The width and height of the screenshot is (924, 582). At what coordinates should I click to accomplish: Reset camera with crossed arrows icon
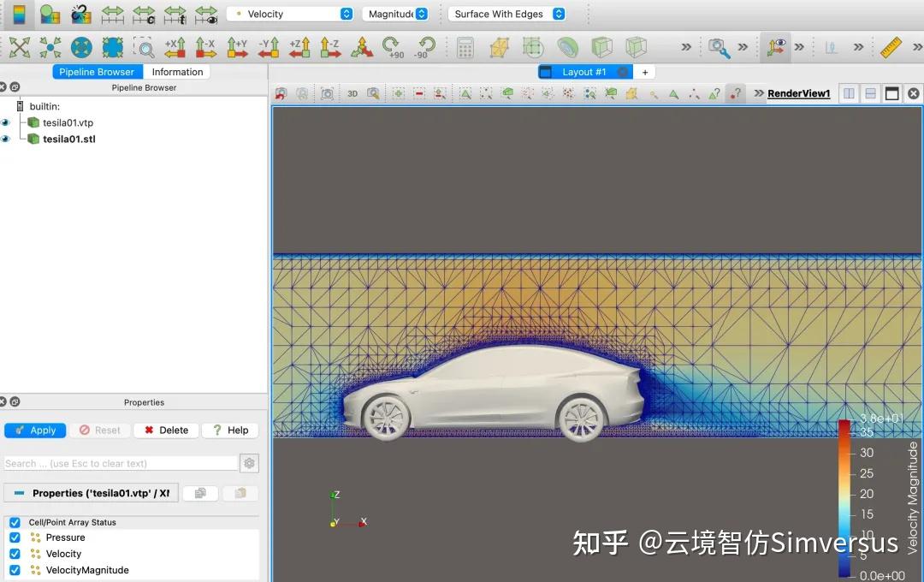[20, 47]
